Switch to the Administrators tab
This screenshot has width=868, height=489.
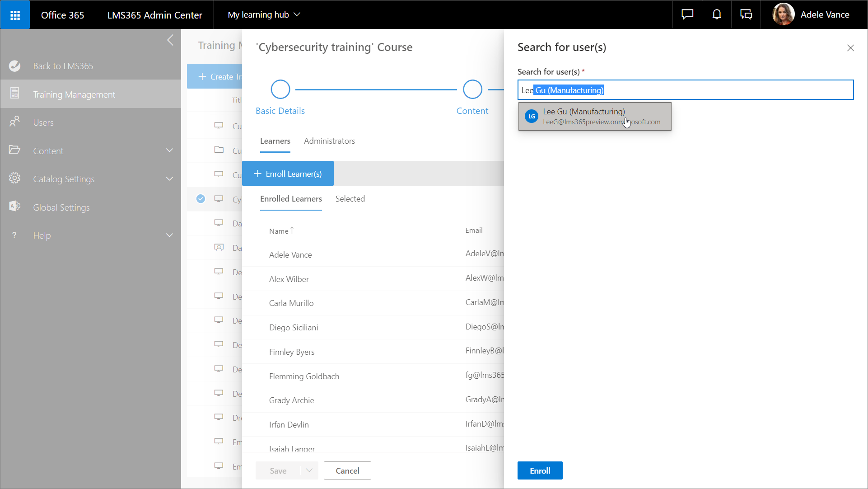coord(329,141)
